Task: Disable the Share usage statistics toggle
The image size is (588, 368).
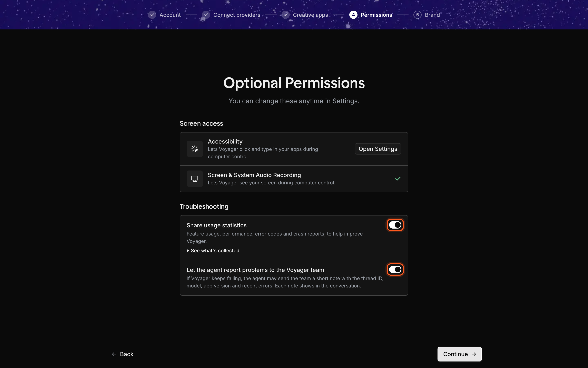Action: (395, 225)
